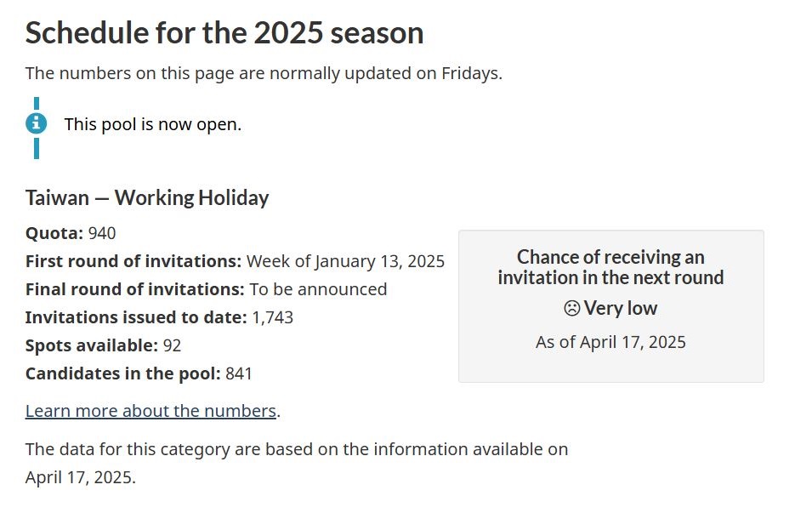
Task: Click As of April 17, 2025 in the gray box
Action: point(611,342)
